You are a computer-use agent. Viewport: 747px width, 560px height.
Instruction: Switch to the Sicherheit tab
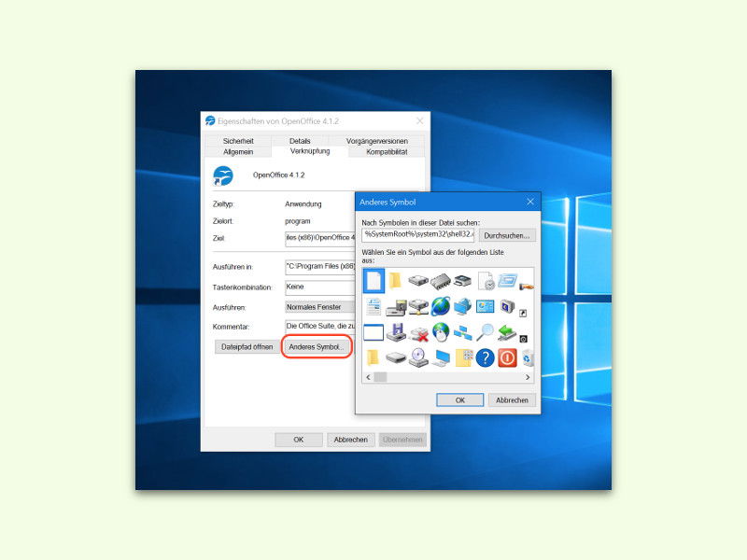[238, 141]
